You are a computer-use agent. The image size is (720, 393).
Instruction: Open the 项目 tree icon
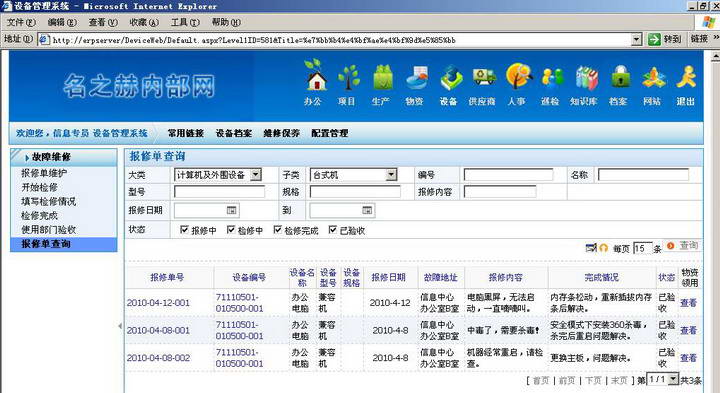click(x=348, y=77)
